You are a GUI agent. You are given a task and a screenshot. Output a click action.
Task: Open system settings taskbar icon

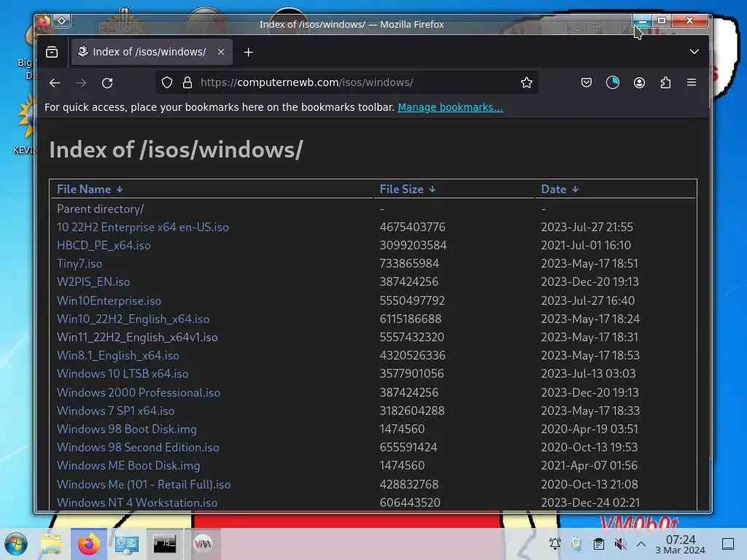(126, 544)
